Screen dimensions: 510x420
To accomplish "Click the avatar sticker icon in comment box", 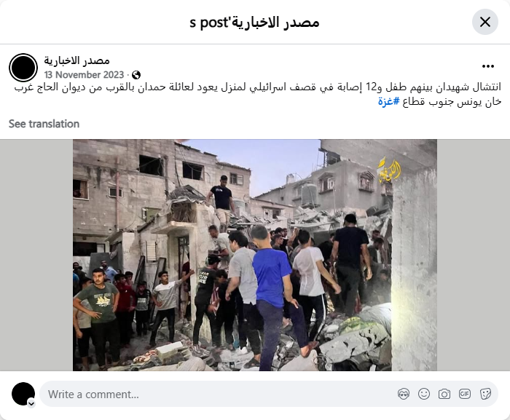I will point(404,394).
